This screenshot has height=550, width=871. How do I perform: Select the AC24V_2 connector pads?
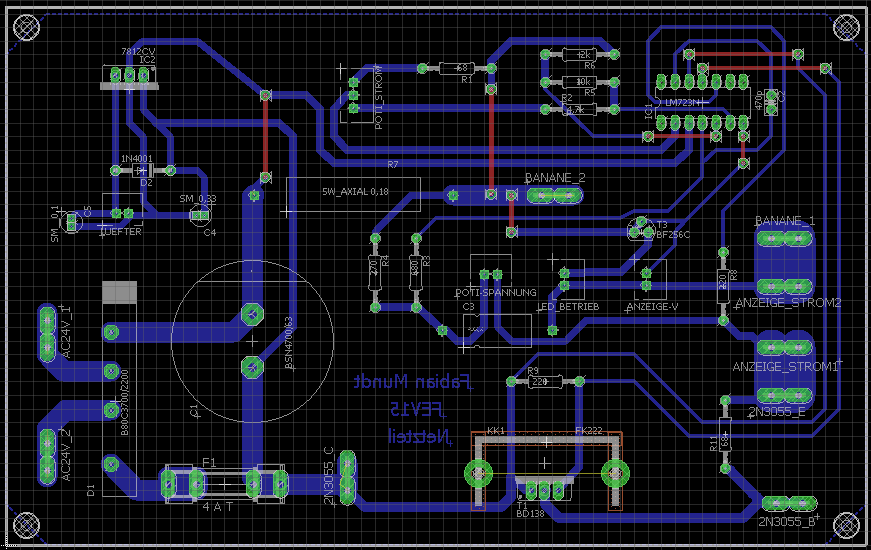[47, 457]
